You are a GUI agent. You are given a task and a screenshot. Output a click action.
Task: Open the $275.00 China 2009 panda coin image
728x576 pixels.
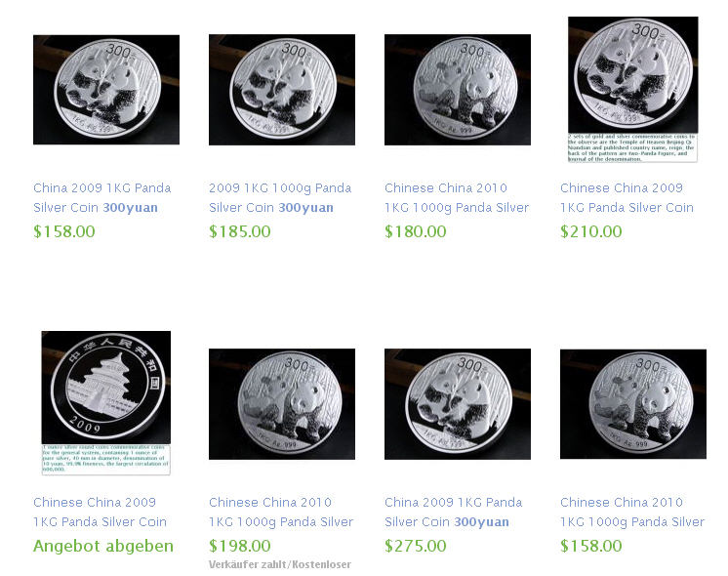458,404
